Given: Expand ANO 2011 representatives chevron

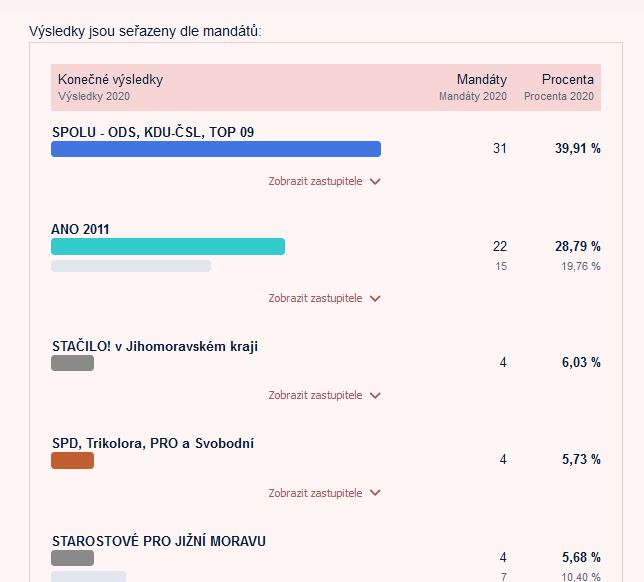Looking at the screenshot, I should [375, 298].
